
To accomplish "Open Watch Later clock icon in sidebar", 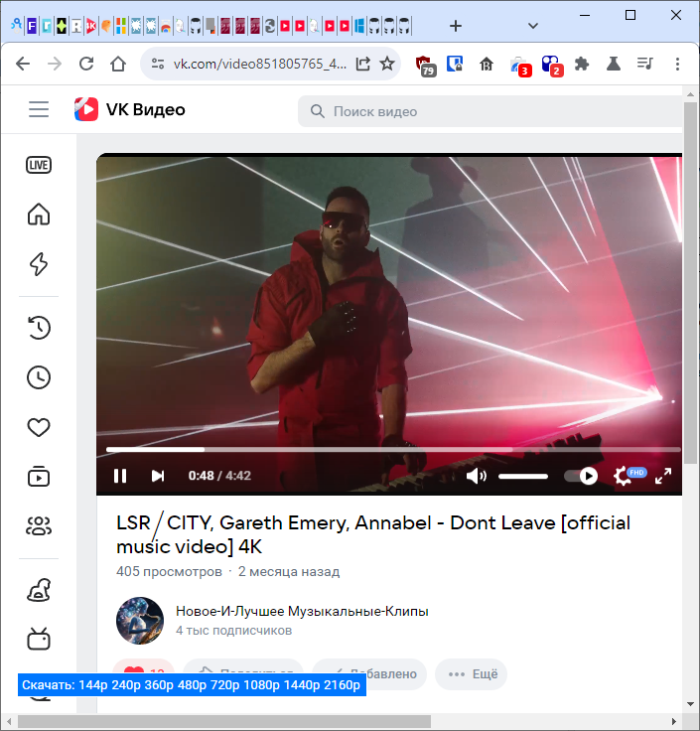I will coord(39,377).
